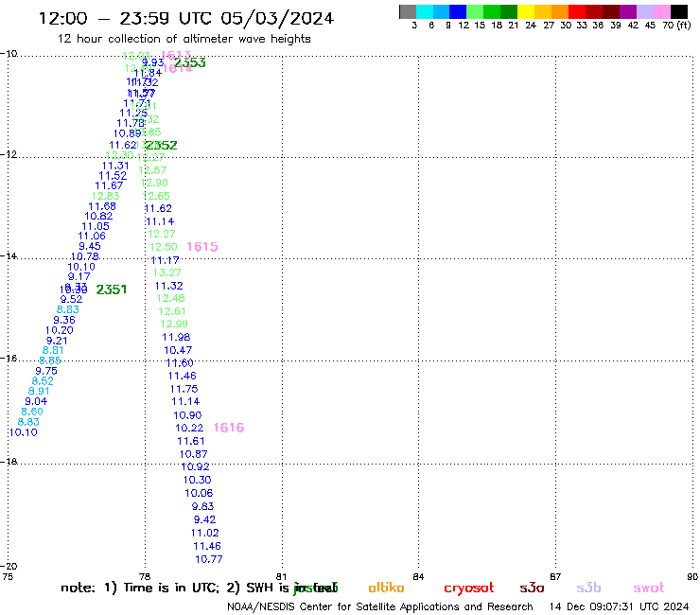Click the wave height value 9.45
The width and height of the screenshot is (700, 615).
[90, 246]
